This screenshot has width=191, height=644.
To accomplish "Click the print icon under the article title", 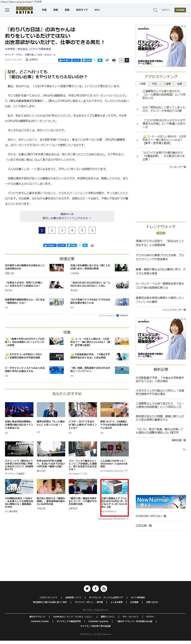I will coord(114,60).
